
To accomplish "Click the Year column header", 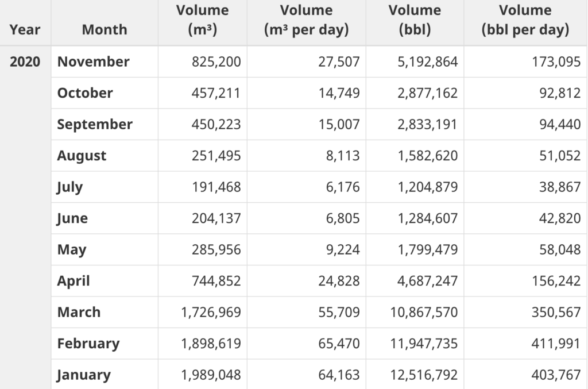I will point(25,29).
